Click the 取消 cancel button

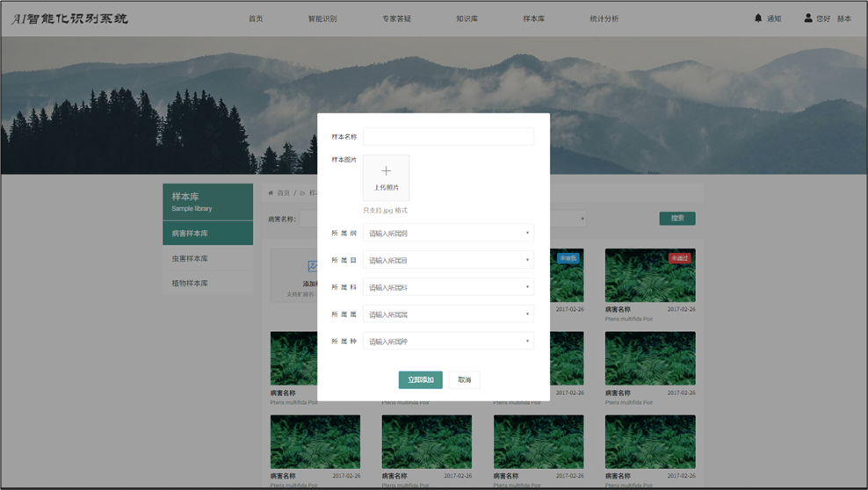(465, 380)
